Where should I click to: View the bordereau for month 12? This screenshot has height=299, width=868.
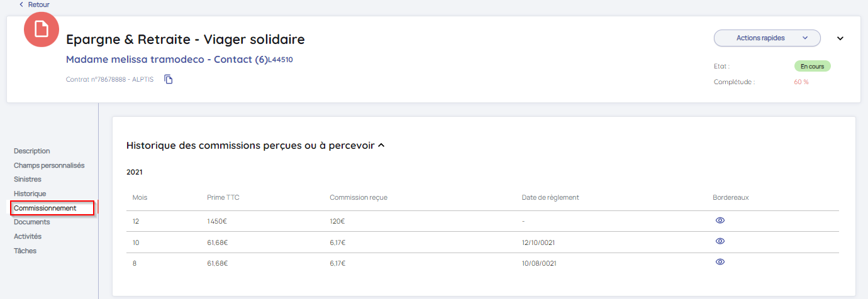click(x=720, y=220)
